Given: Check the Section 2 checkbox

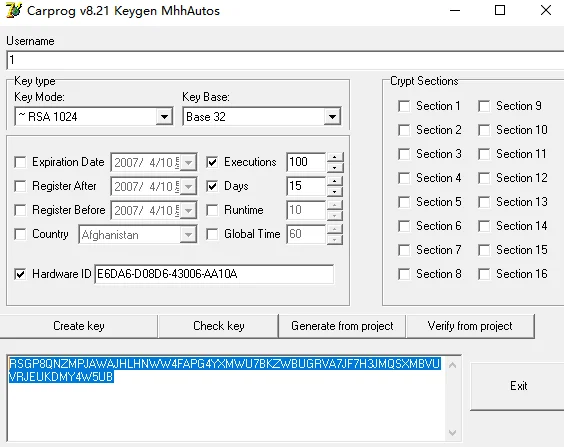Looking at the screenshot, I should 404,130.
